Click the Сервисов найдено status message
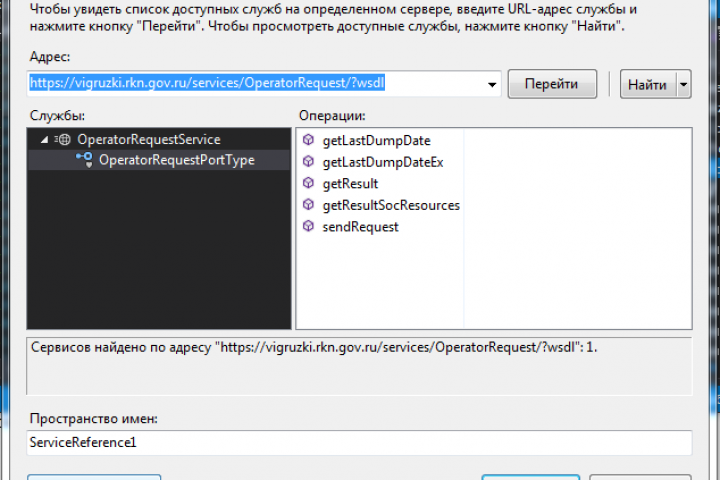 tap(314, 347)
